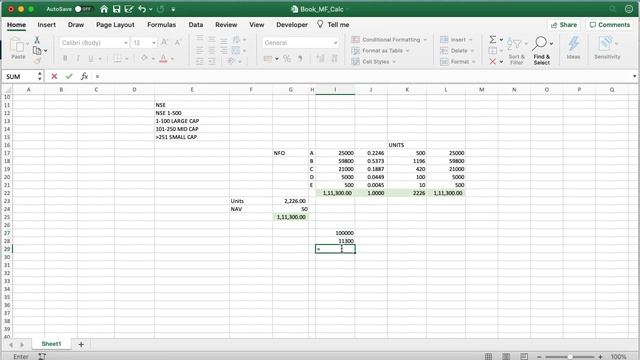Click the Redo icon
This screenshot has width=640, height=360.
161,9
